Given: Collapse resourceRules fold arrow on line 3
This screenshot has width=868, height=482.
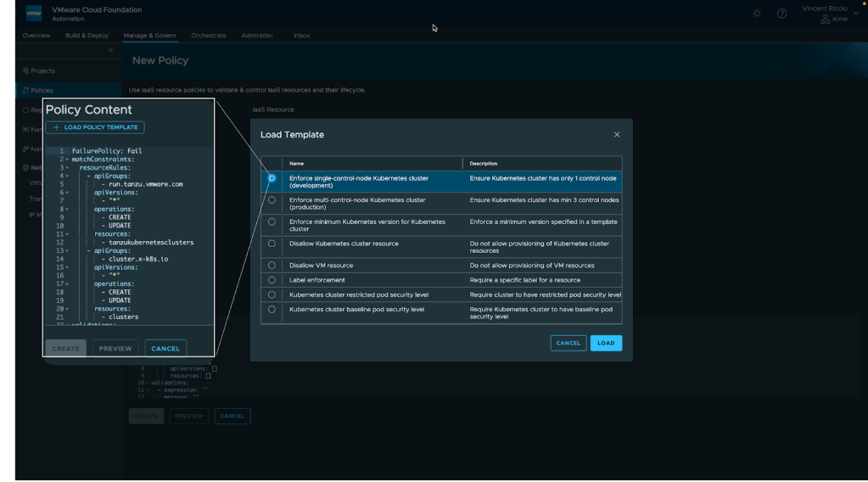Looking at the screenshot, I should [x=67, y=168].
